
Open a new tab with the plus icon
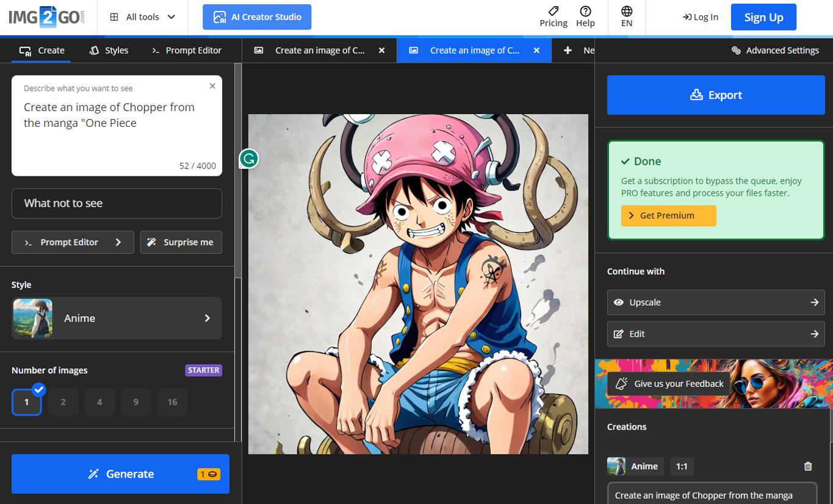[568, 50]
